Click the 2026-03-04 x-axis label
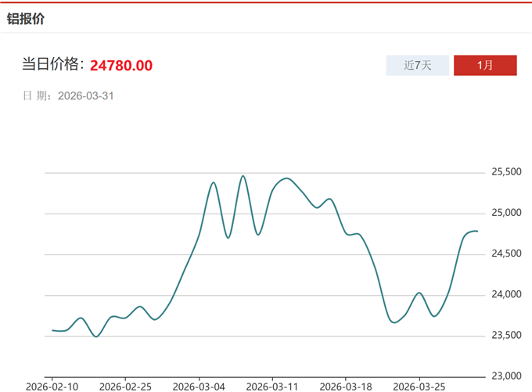532x392 pixels. click(199, 387)
